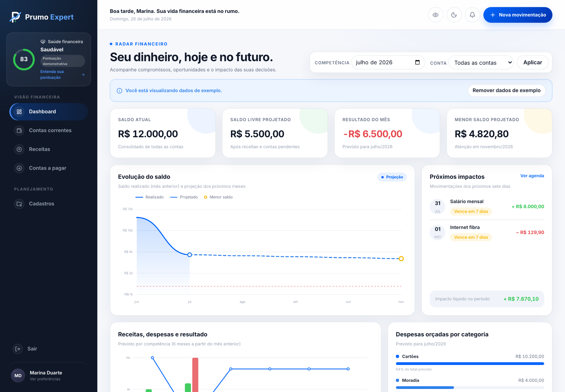
Task: Click the Projeção badge on the chart
Action: coord(392,177)
